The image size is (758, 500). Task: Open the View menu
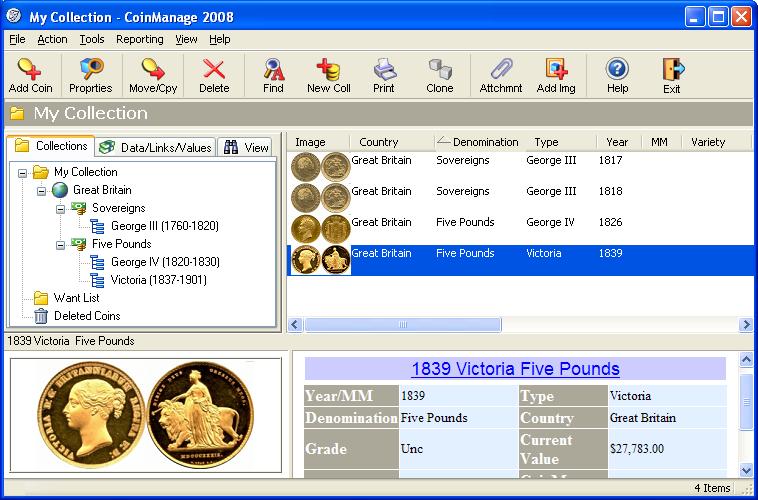tap(186, 39)
